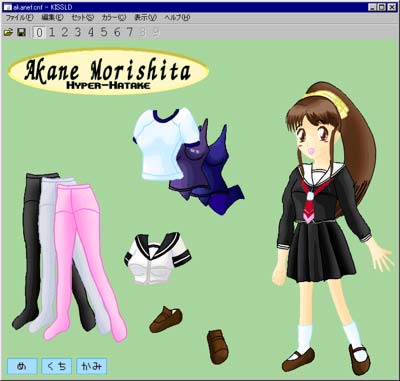Open the カラー(C) menu
The height and width of the screenshot is (381, 400).
tap(114, 18)
